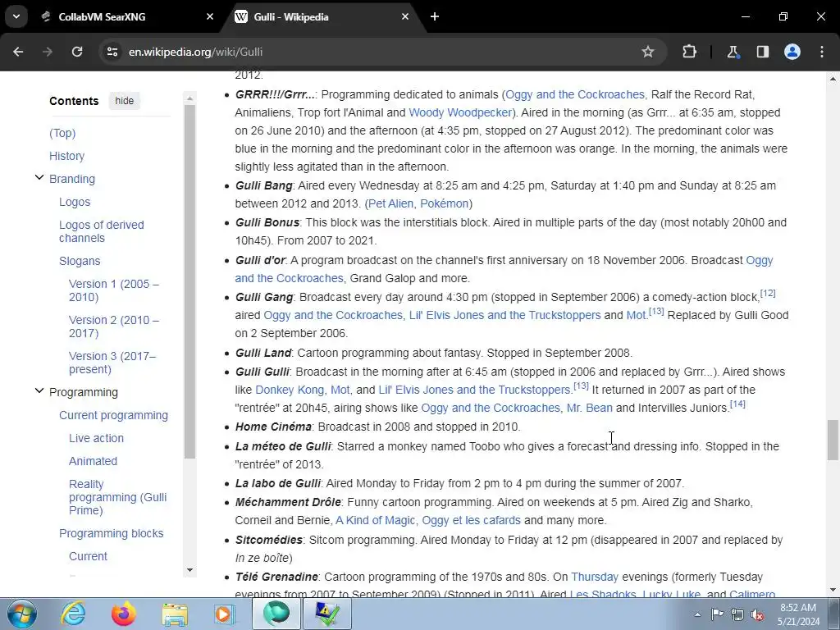Launch Internet Explorer from taskbar

[73, 614]
